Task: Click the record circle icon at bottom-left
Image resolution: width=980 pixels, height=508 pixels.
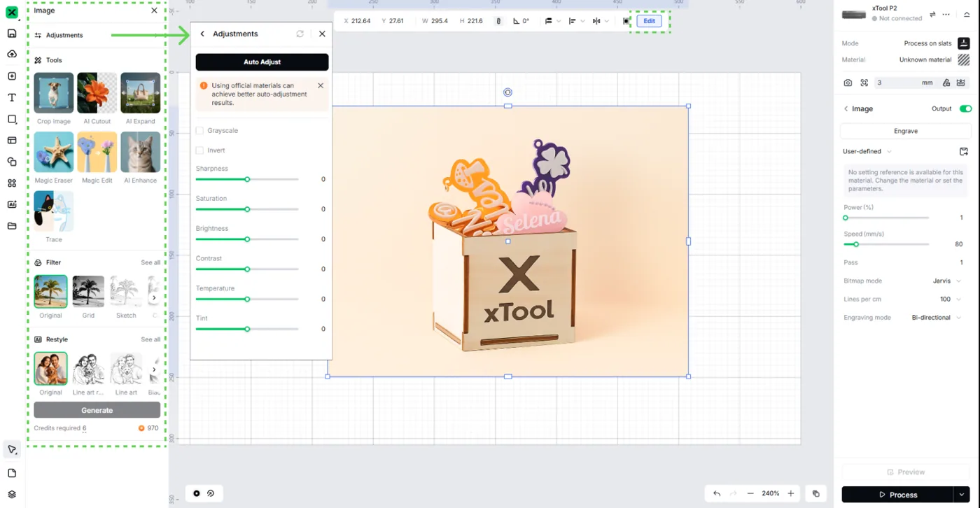Action: pos(197,493)
